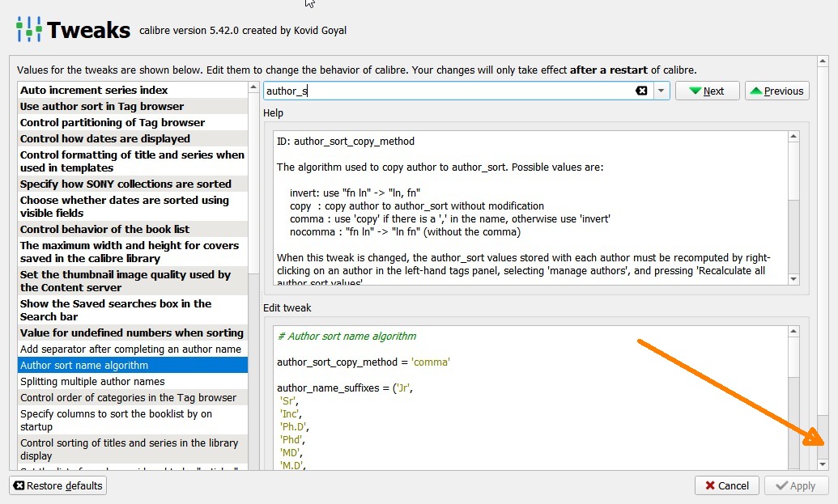Select 'Author sort name algorithm' list item
Viewport: 838px width, 504px height.
[x=133, y=365]
